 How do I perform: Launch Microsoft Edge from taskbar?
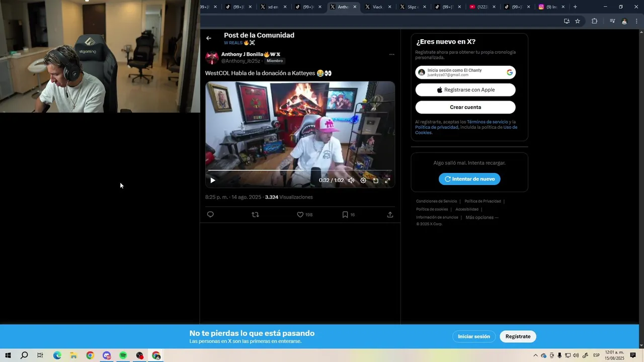57,355
